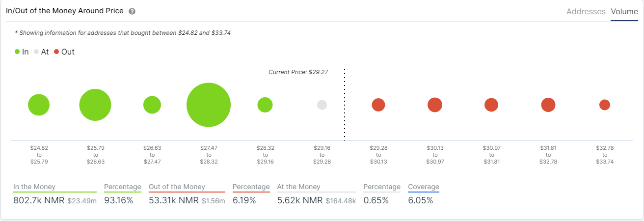Image resolution: width=644 pixels, height=221 pixels.
Task: Click the In the Money stat label
Action: 34,187
